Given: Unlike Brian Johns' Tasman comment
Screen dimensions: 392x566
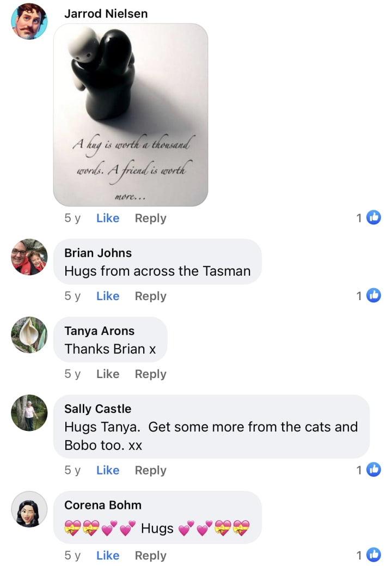Looking at the screenshot, I should pyautogui.click(x=107, y=296).
